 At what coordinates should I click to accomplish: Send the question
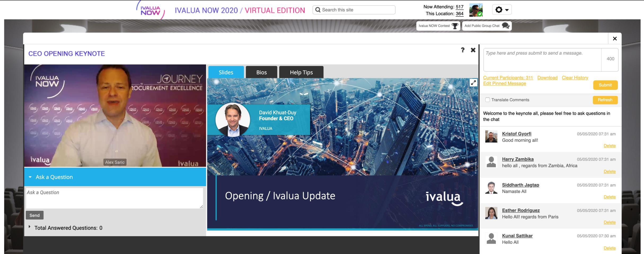coord(34,215)
